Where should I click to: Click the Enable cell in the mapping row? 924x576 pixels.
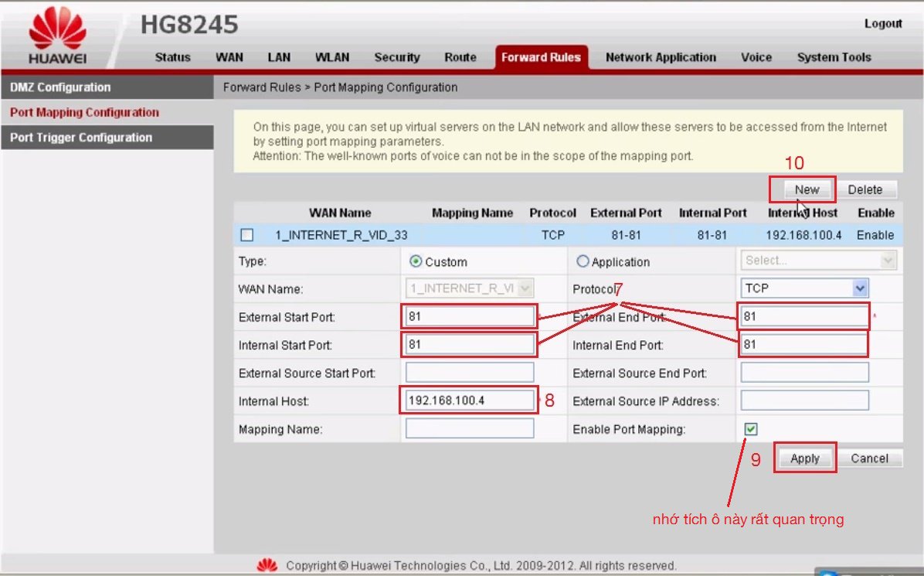(875, 234)
